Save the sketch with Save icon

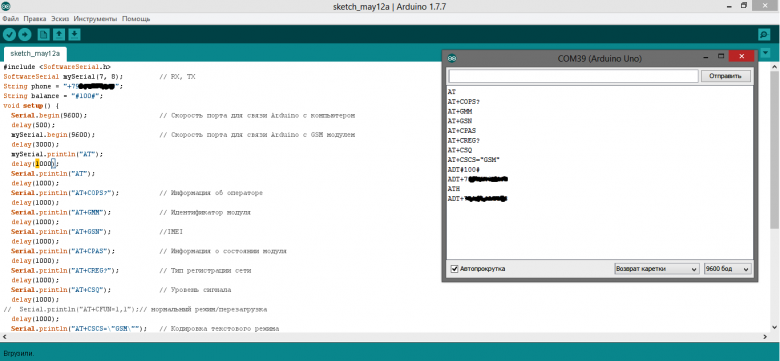[74, 34]
